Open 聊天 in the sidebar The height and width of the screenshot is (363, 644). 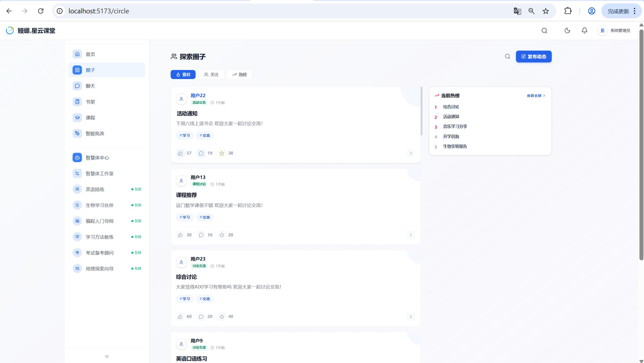point(107,86)
